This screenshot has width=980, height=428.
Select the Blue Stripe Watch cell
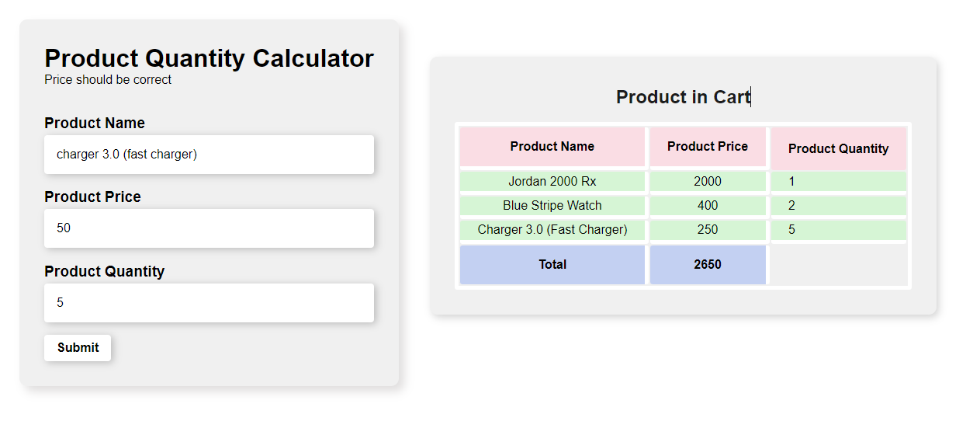coord(552,206)
